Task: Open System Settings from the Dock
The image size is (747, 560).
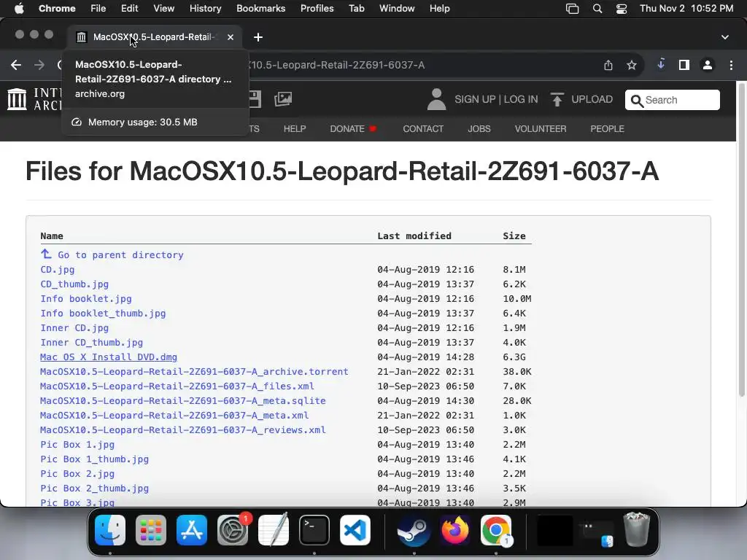Action: (x=233, y=530)
